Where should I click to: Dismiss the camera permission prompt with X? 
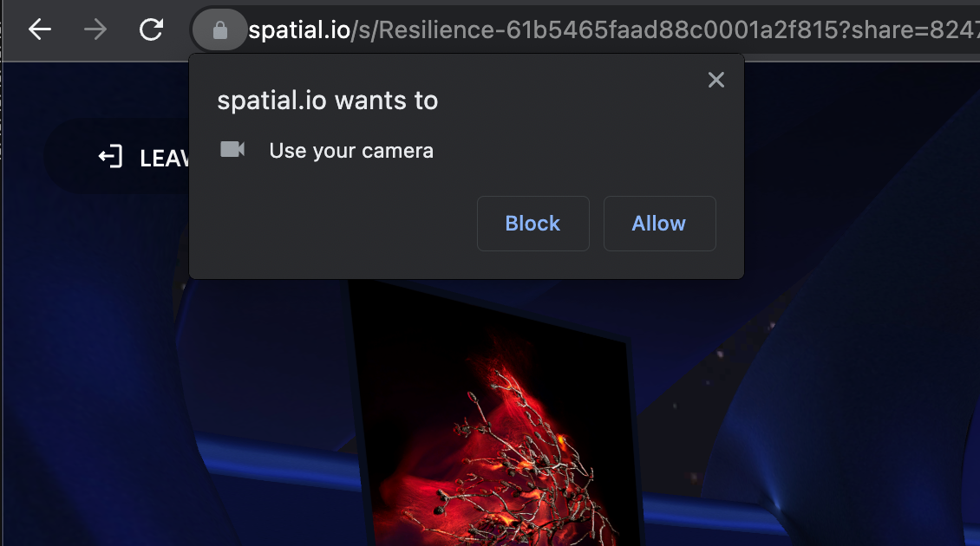716,80
